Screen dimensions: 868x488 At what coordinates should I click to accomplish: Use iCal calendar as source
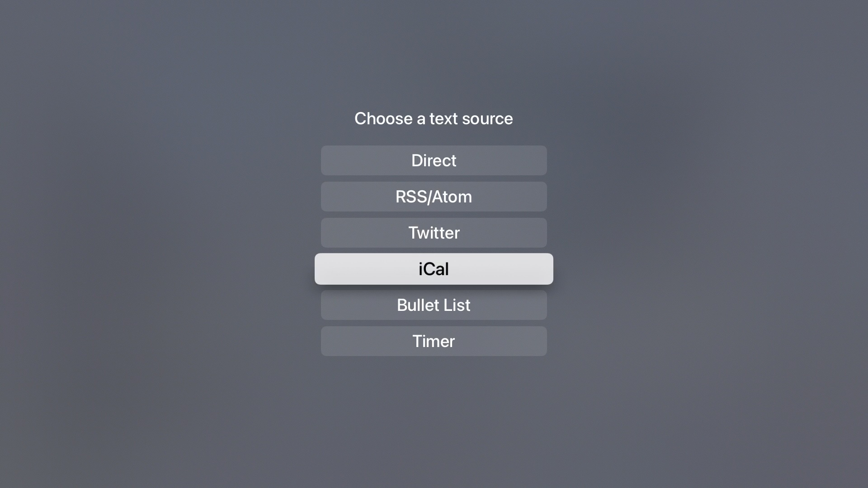[434, 269]
